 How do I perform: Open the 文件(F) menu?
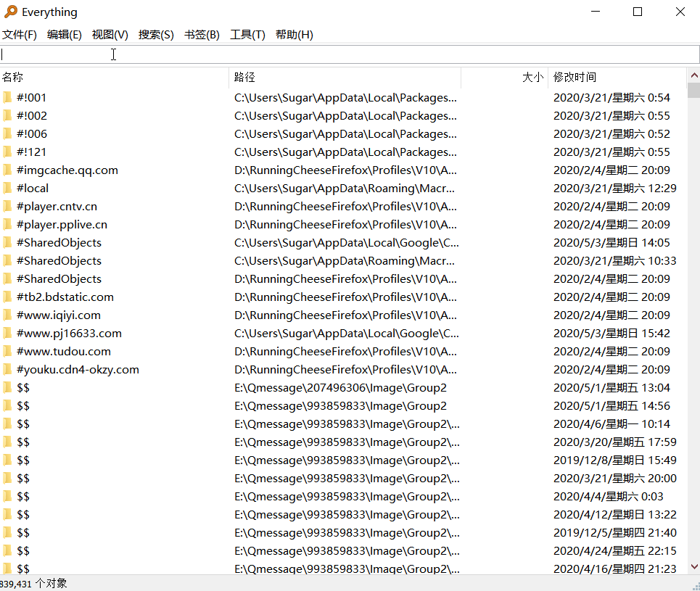20,35
